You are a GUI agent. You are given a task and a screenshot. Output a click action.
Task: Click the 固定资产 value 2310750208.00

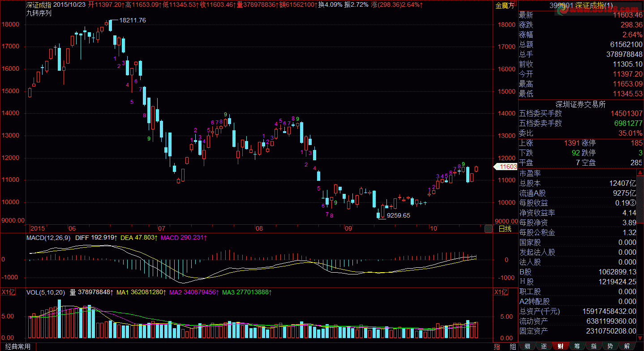tap(612, 331)
